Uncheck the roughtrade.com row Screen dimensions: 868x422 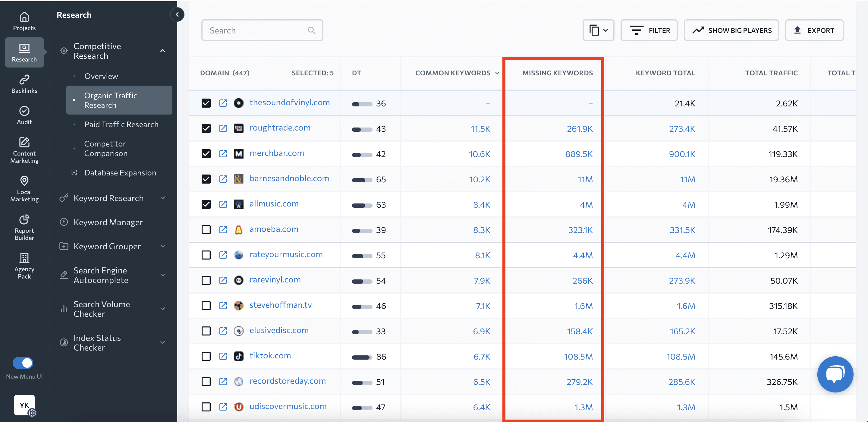206,128
